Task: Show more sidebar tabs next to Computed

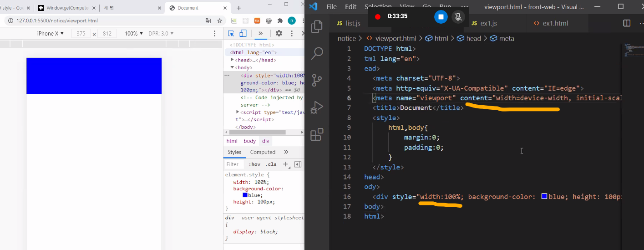Action: click(286, 152)
